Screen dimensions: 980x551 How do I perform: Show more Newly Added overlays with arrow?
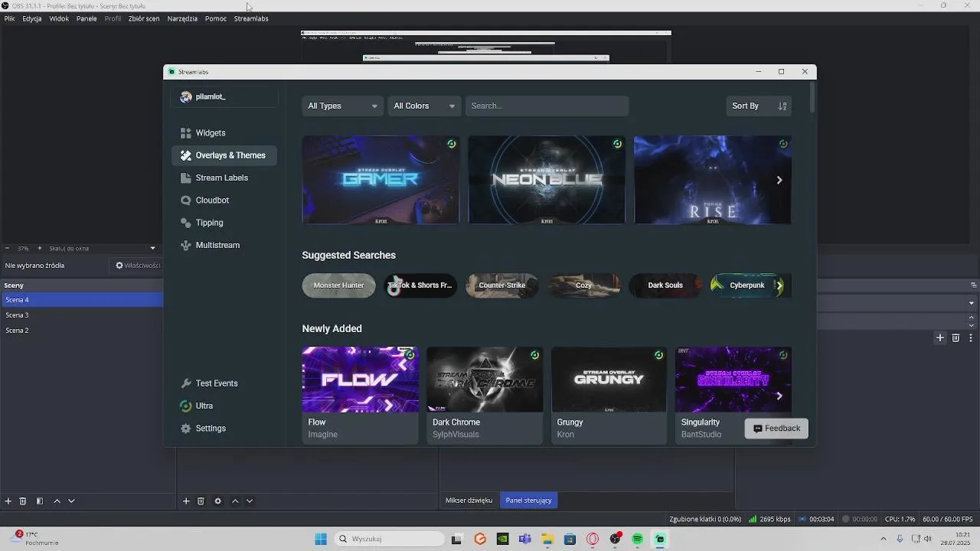click(779, 396)
